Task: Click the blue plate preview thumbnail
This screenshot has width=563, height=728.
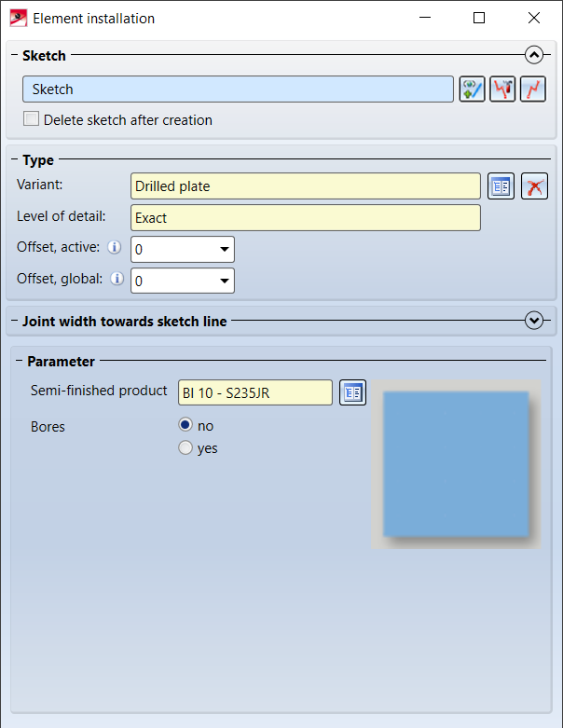Action: point(456,463)
